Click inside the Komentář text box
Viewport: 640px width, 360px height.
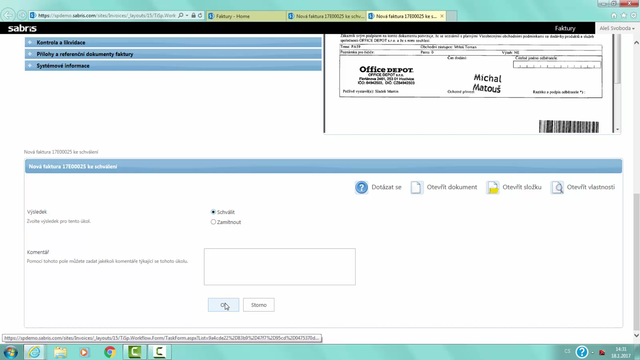pyautogui.click(x=280, y=267)
